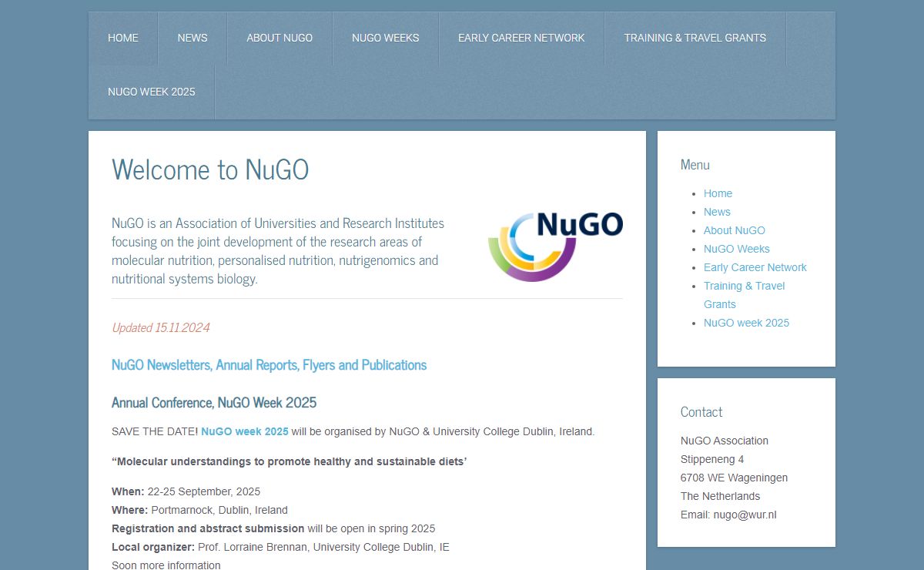Open NUGO WEEKS in top navigation bar

[x=386, y=38]
